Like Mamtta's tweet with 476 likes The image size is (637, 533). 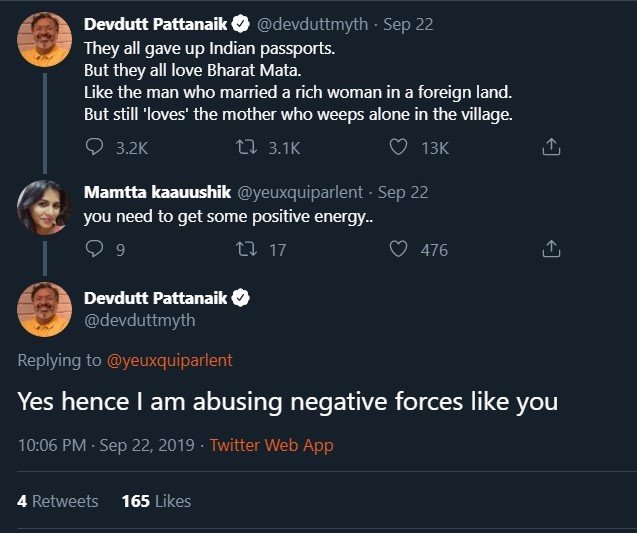[x=398, y=249]
